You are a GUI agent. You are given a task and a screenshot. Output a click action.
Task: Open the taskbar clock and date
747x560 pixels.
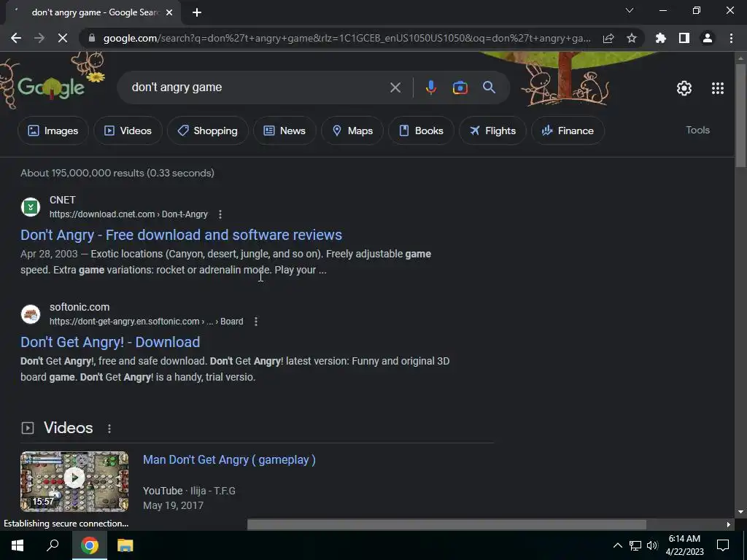tap(684, 545)
